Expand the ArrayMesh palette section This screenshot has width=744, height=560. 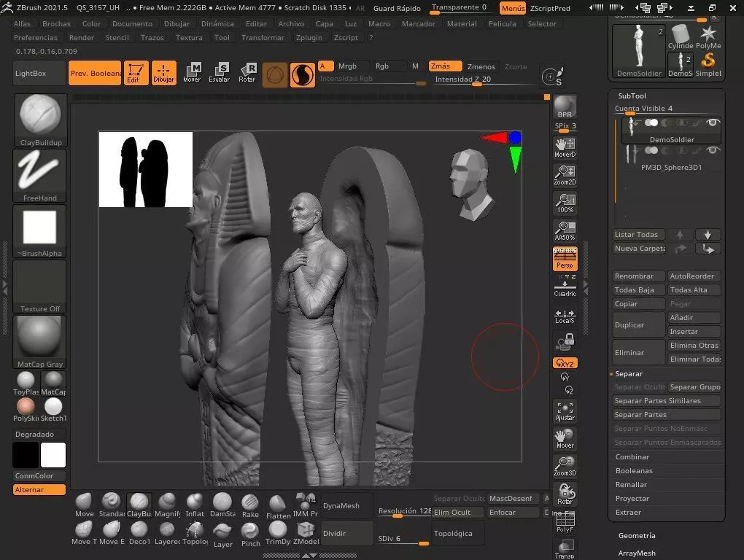click(637, 553)
